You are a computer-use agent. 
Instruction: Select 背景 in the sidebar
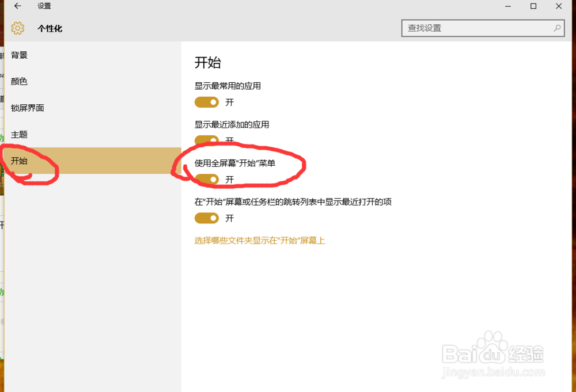pos(20,55)
